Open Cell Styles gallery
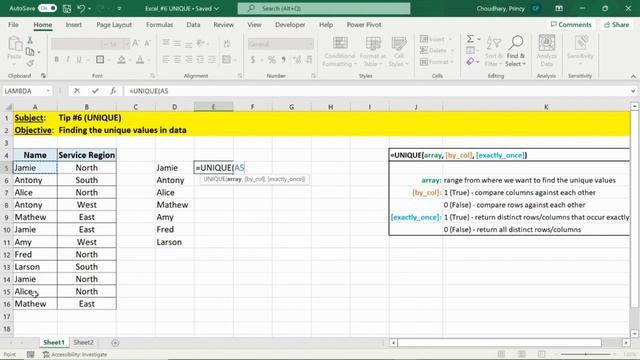 (x=399, y=51)
